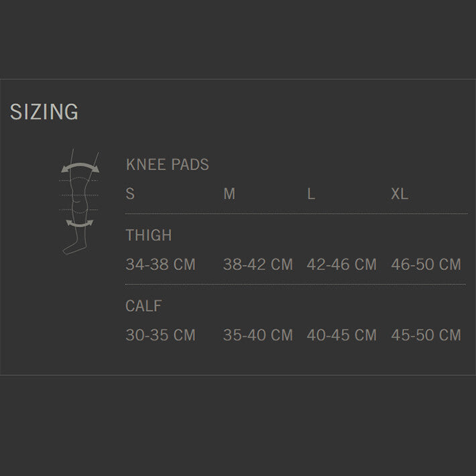Select the KNEE PADS label

(167, 164)
